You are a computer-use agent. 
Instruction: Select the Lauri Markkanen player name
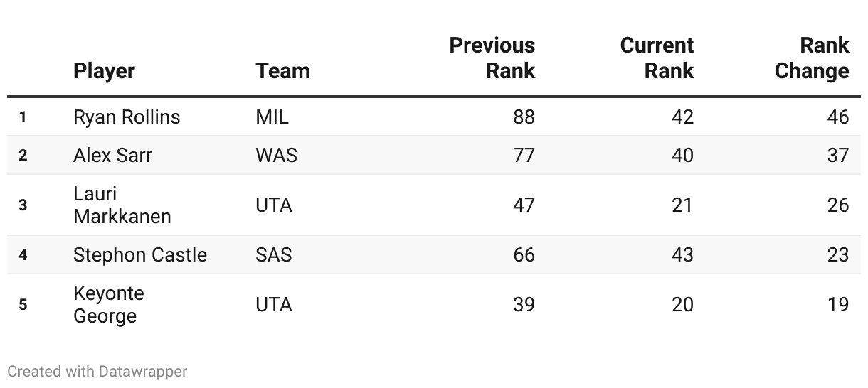point(122,205)
